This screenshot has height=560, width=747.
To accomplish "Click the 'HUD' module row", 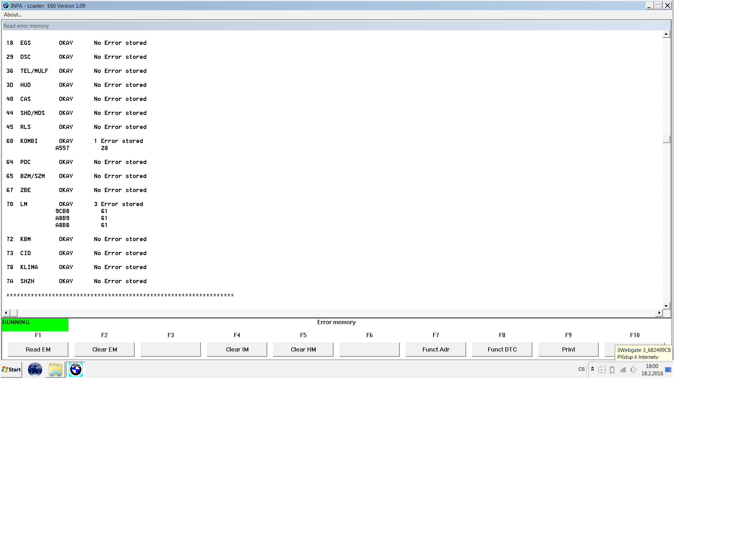I will 76,85.
